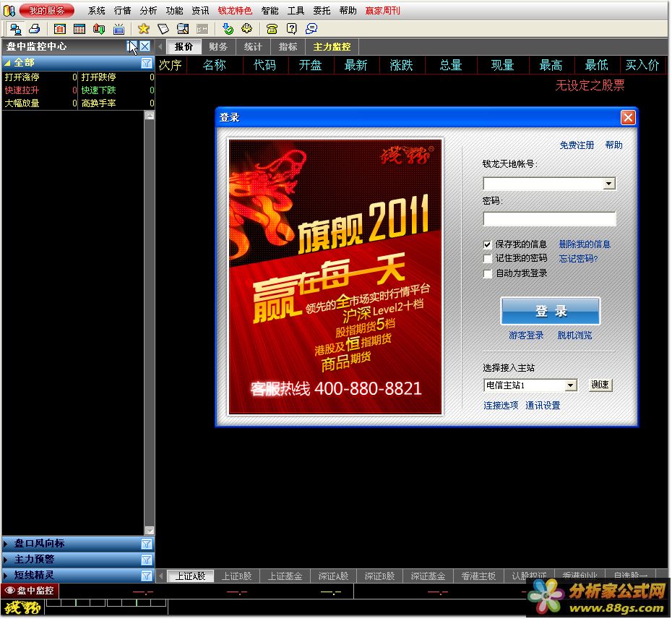The image size is (672, 619).
Task: Click the red '自' self-select toolbar icon
Action: pos(60,29)
